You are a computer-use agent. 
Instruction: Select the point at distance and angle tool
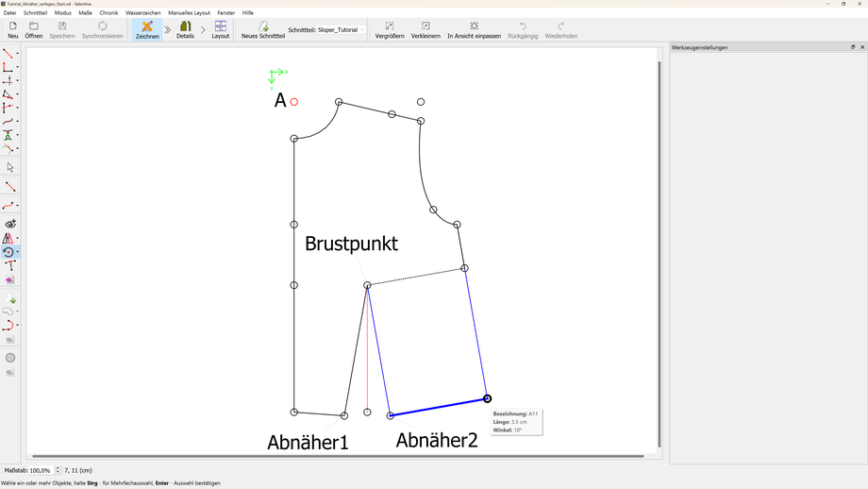(8, 54)
